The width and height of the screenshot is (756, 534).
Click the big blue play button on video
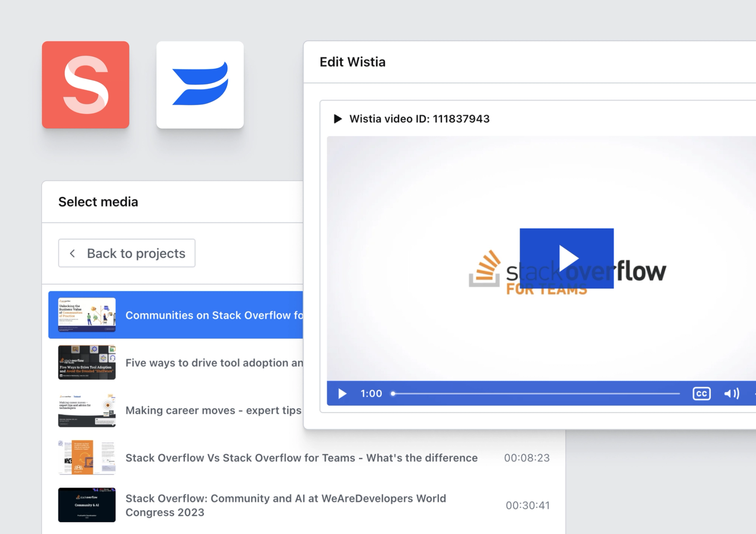567,258
